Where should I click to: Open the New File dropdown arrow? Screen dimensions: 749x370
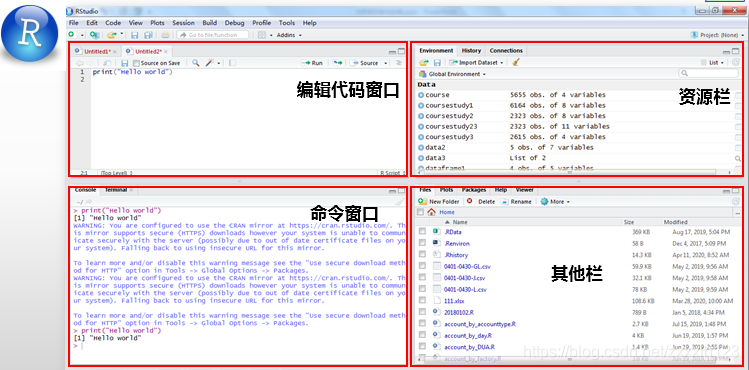click(82, 35)
